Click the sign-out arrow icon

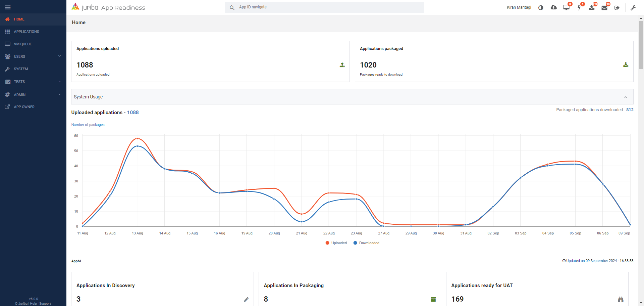tap(617, 8)
